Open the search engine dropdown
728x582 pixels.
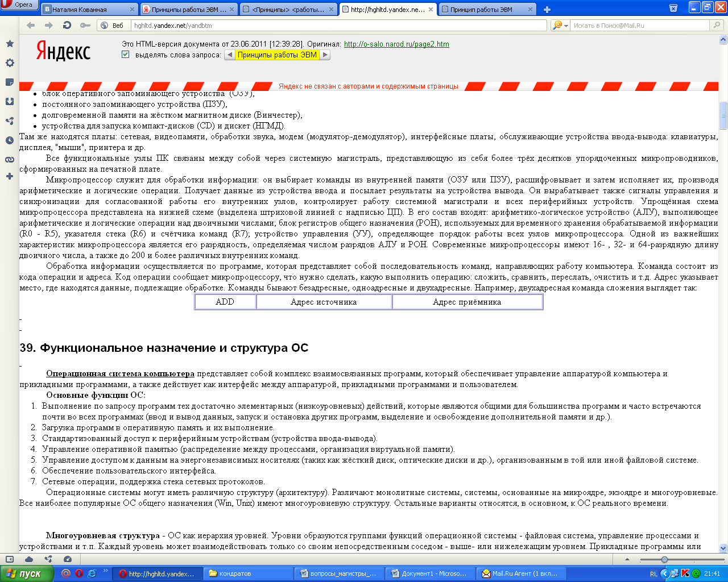tap(561, 26)
